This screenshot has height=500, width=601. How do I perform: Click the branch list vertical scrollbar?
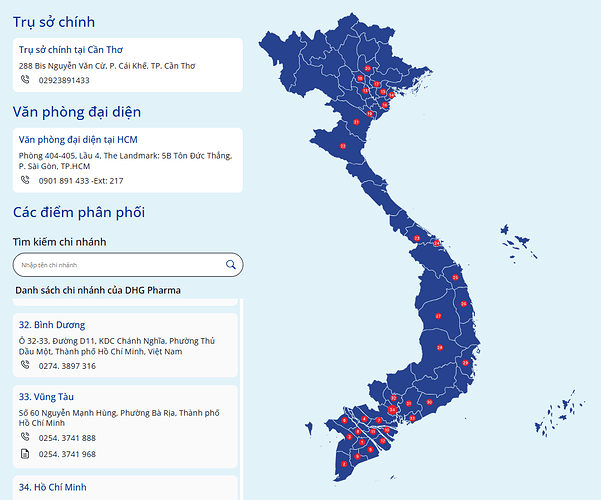click(241, 399)
